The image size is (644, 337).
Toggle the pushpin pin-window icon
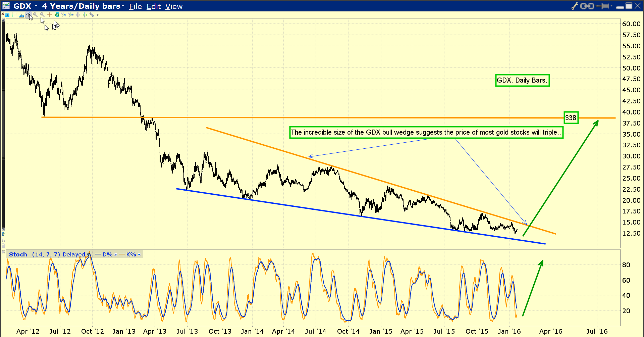coord(603,6)
